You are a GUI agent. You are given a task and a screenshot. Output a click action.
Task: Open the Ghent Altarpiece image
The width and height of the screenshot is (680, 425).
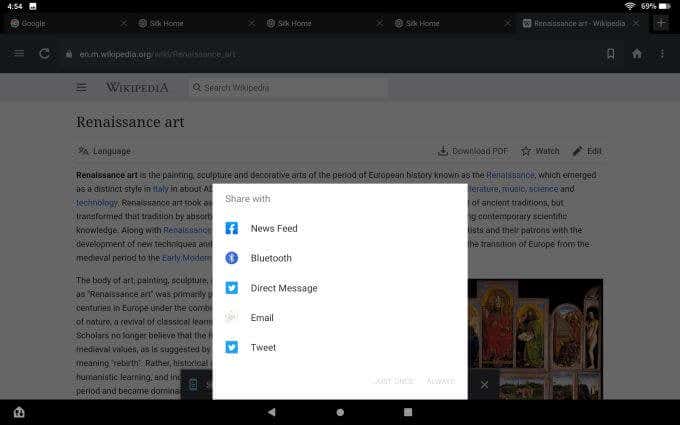(536, 339)
